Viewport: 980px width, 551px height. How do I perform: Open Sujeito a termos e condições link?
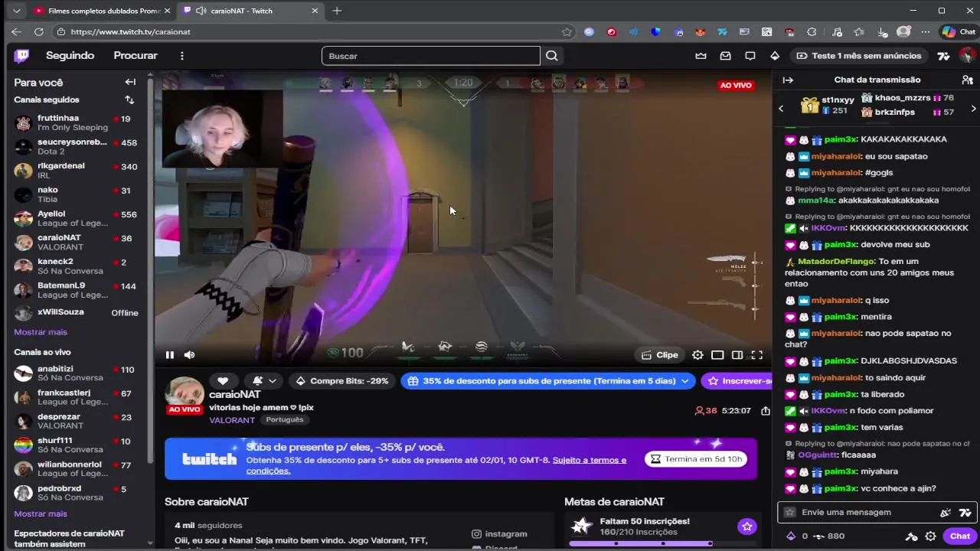[436, 465]
